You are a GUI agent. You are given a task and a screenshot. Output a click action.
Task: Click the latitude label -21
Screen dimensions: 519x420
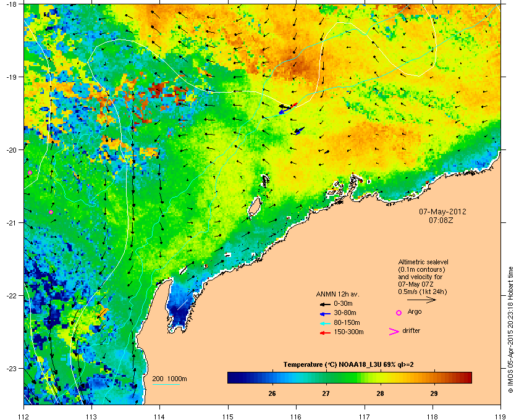point(11,223)
